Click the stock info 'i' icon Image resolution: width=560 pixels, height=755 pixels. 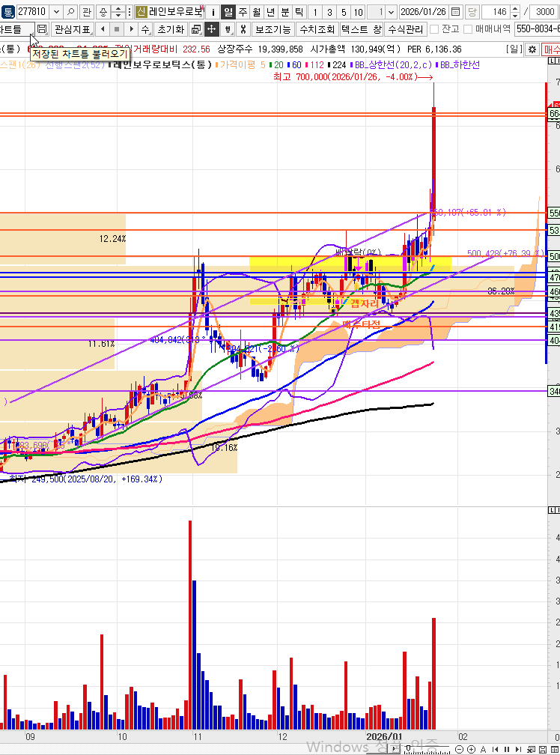[x=213, y=12]
